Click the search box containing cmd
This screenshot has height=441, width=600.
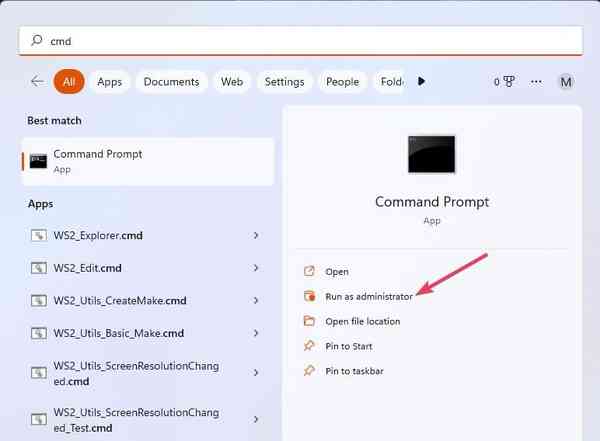pyautogui.click(x=300, y=41)
